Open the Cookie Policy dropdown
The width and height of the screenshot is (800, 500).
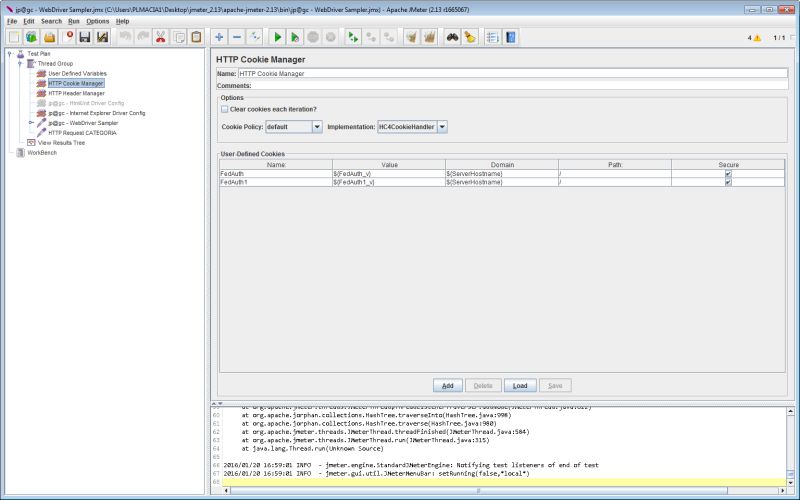point(317,127)
